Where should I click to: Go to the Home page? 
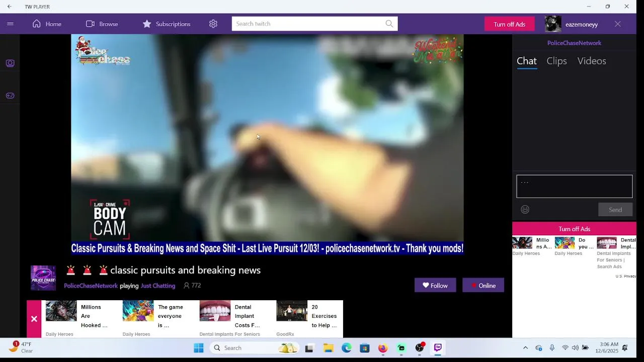(x=47, y=24)
